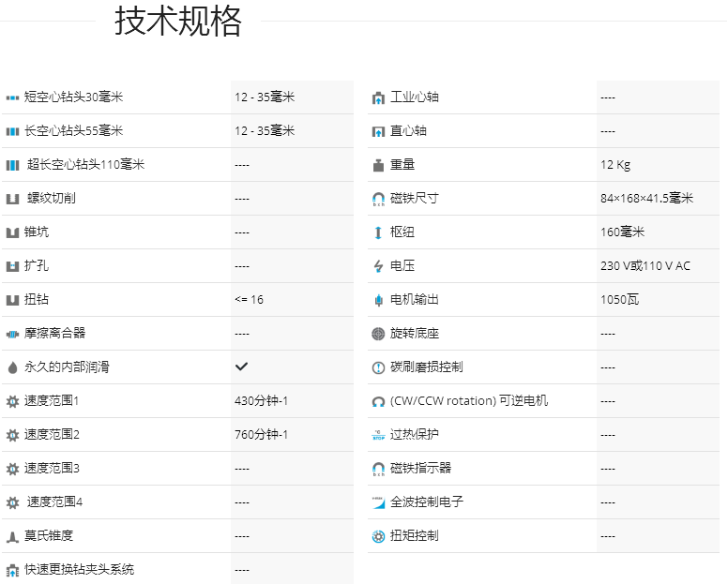Click the 重量 weight icon
728x584 pixels.
[378, 165]
